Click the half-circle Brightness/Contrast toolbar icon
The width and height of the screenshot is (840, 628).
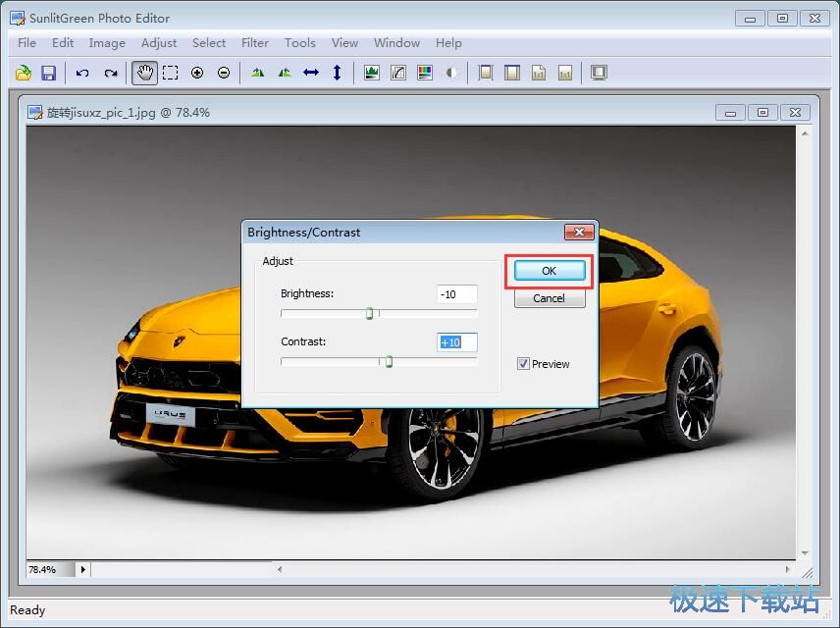[451, 73]
